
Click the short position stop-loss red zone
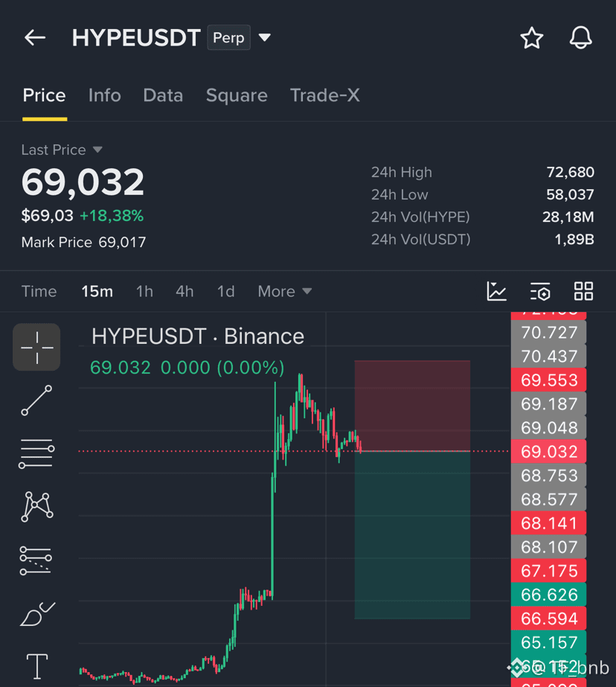pyautogui.click(x=412, y=405)
